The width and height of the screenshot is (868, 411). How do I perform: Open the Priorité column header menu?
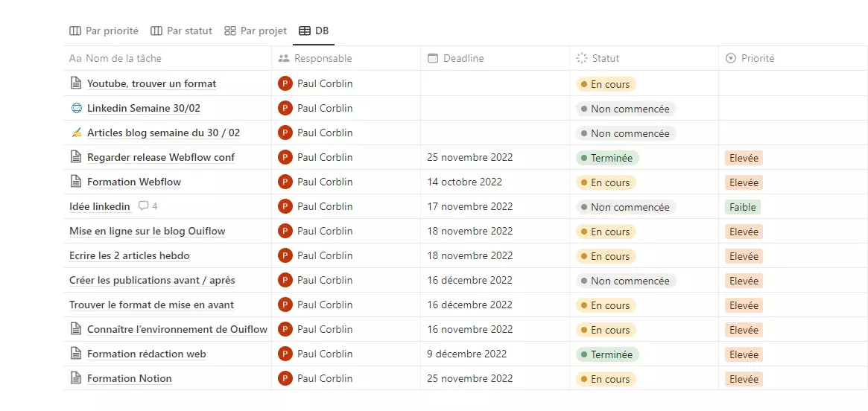tap(793, 58)
